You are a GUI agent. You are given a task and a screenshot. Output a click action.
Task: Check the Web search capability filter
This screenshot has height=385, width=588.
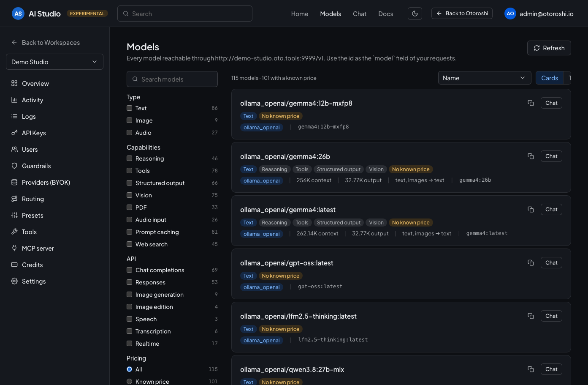pos(130,244)
